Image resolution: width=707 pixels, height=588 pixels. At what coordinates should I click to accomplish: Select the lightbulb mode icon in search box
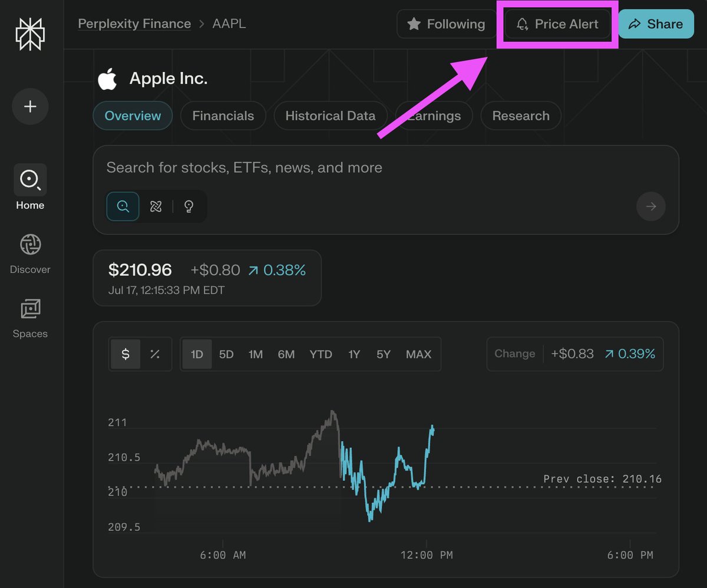[x=189, y=206]
